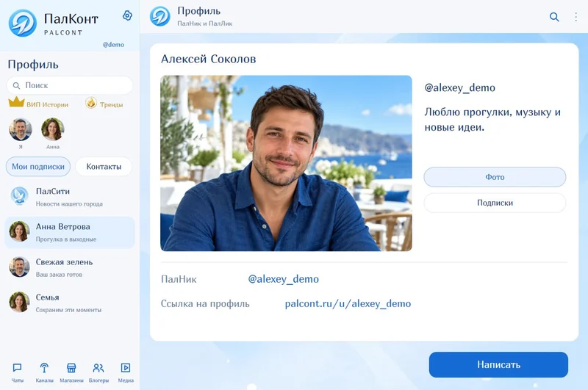Click Анна Ветрова chat avatar
This screenshot has width=588, height=390.
coord(19,231)
